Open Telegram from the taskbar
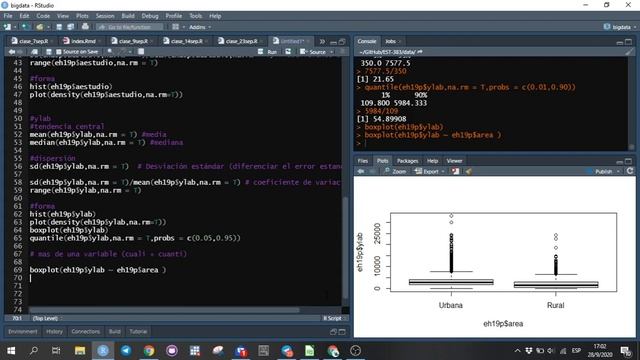640x360 pixels. coord(126,350)
